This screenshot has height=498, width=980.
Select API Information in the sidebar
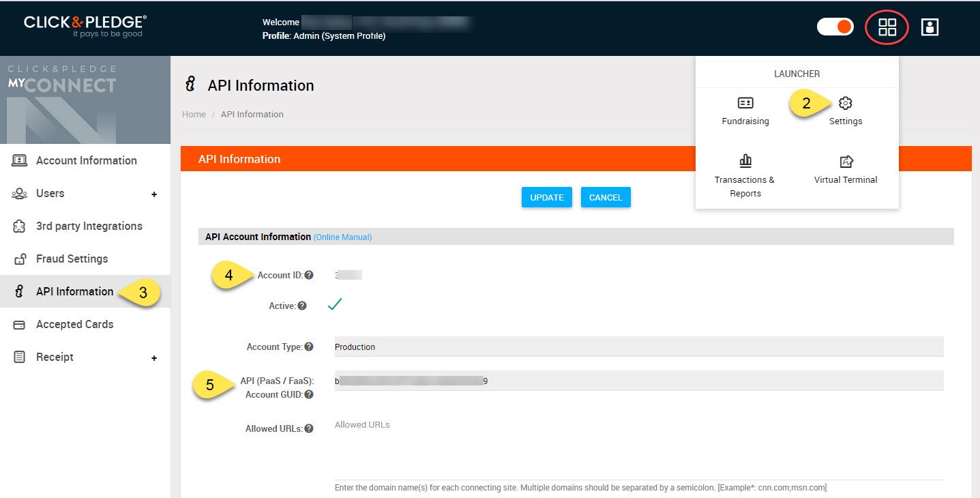(85, 291)
